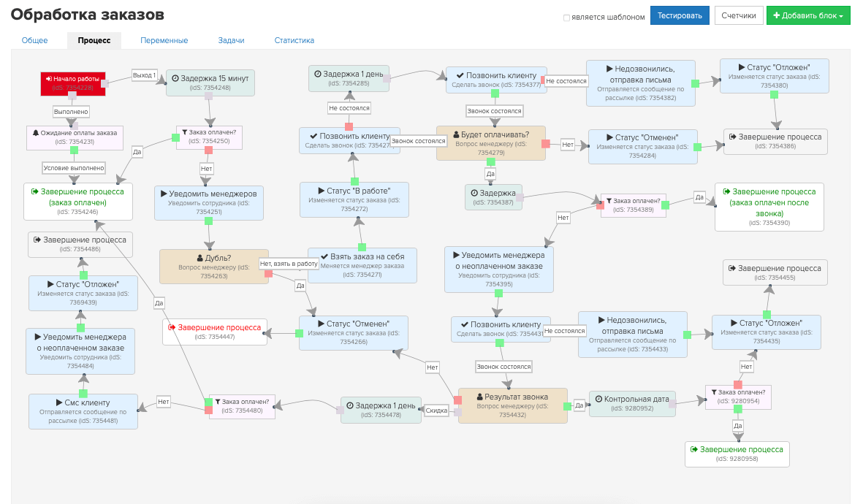Click play icon on 'Статус Отменен' block 7354284
This screenshot has height=504, width=863.
point(610,137)
